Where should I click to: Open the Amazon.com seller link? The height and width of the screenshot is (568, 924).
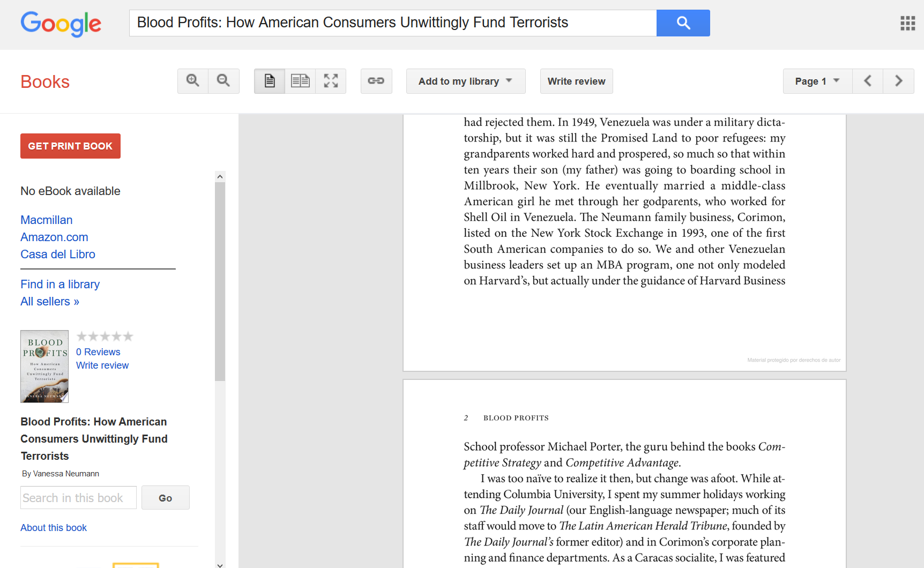click(x=54, y=237)
